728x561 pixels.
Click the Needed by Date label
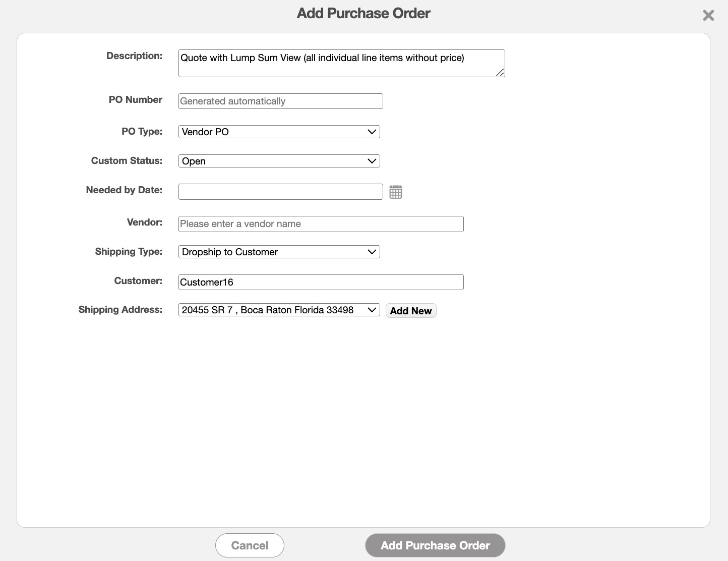(124, 190)
